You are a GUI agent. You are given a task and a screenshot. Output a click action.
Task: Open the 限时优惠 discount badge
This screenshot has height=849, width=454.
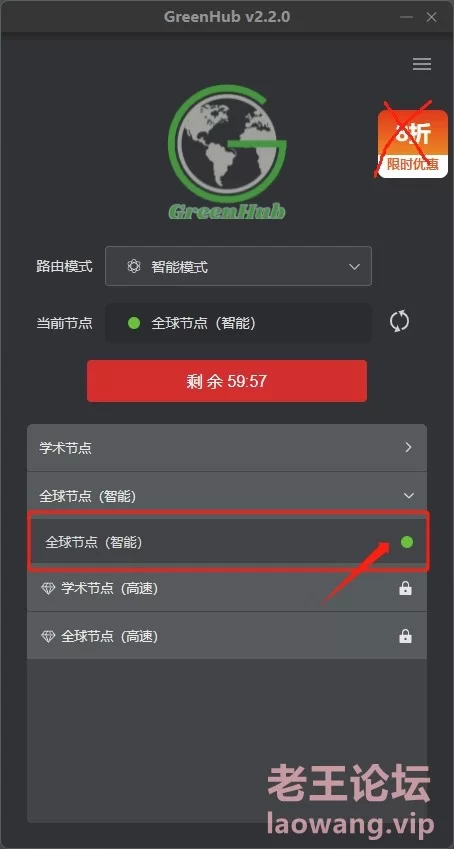413,143
